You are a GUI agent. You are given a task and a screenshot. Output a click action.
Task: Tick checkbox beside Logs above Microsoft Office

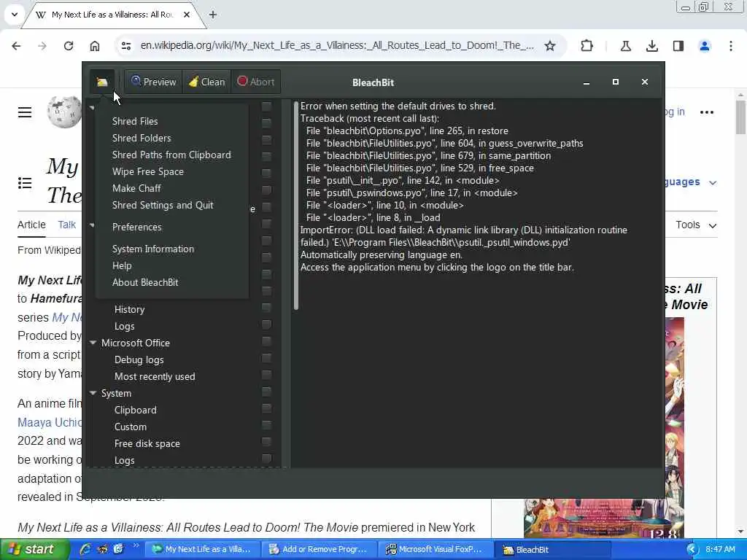tap(267, 324)
